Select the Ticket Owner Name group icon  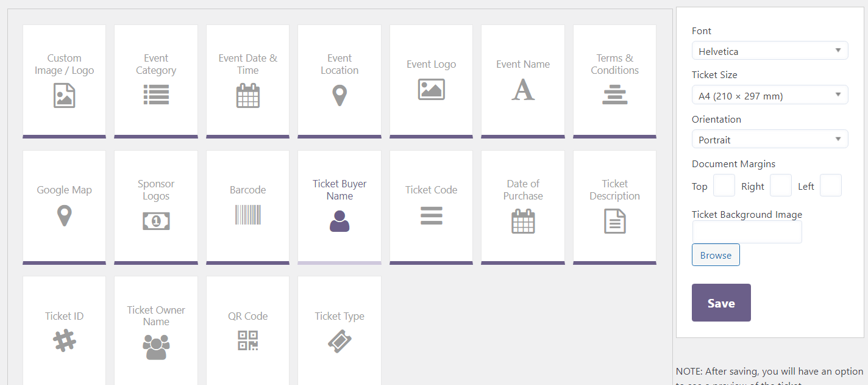pos(156,347)
